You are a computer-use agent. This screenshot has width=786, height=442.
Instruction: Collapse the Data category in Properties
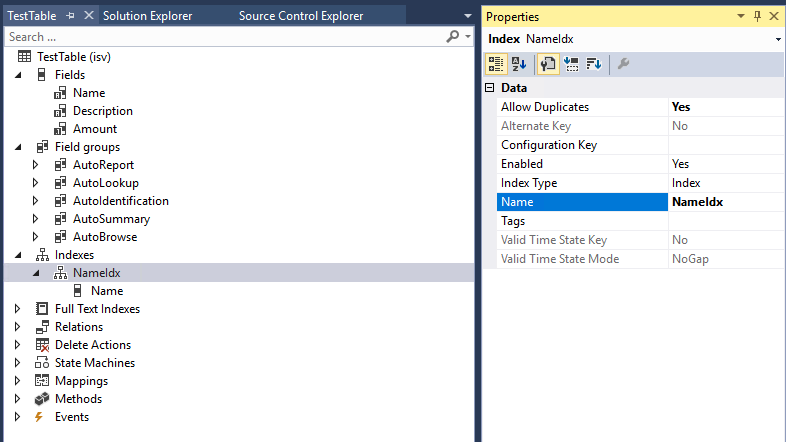tap(489, 88)
